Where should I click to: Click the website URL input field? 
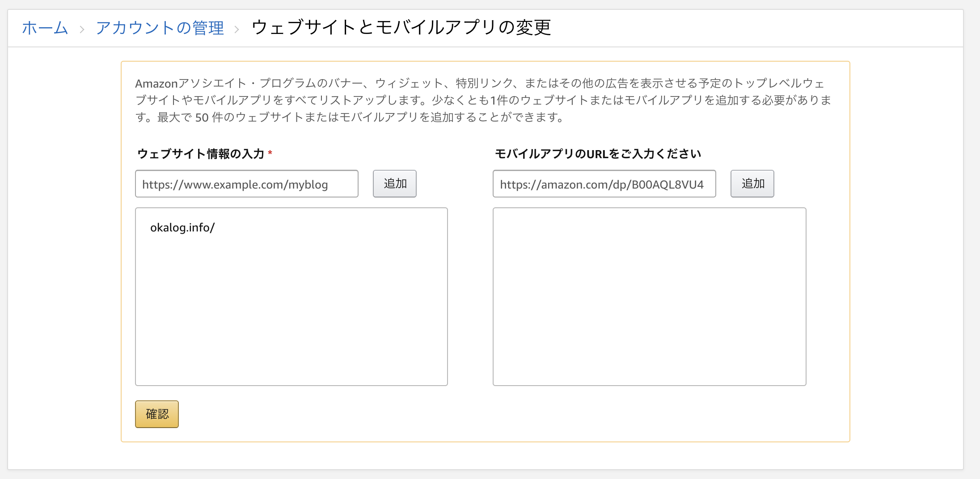(247, 184)
